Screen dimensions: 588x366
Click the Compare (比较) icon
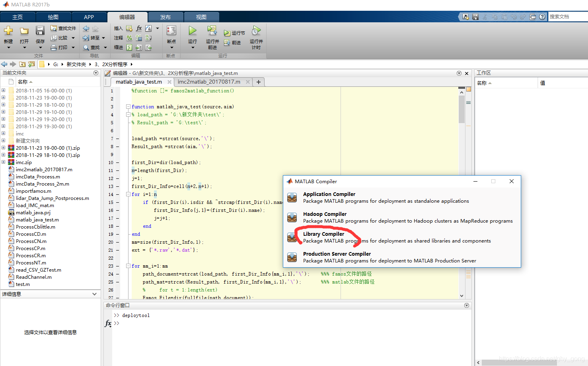click(x=54, y=38)
